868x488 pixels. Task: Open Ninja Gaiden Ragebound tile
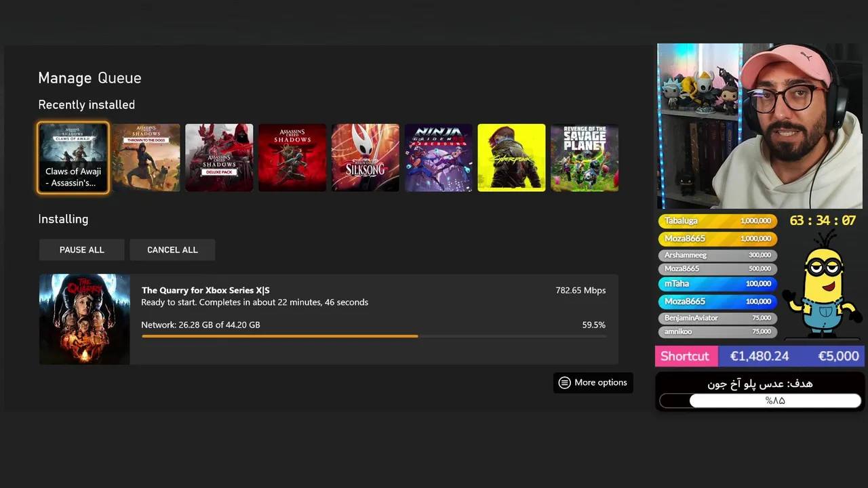(x=439, y=158)
